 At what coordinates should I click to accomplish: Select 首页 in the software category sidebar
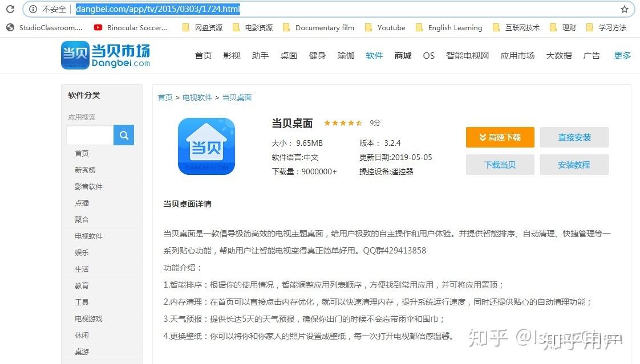tap(82, 153)
